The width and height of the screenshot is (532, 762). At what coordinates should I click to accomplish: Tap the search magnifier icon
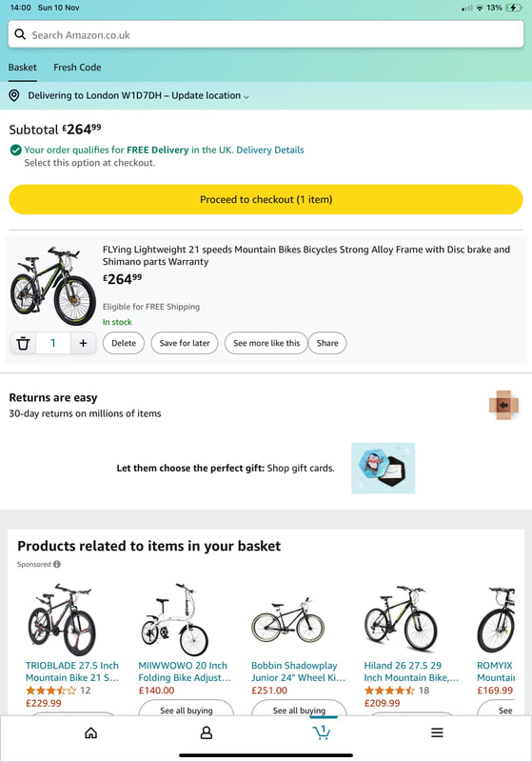20,34
